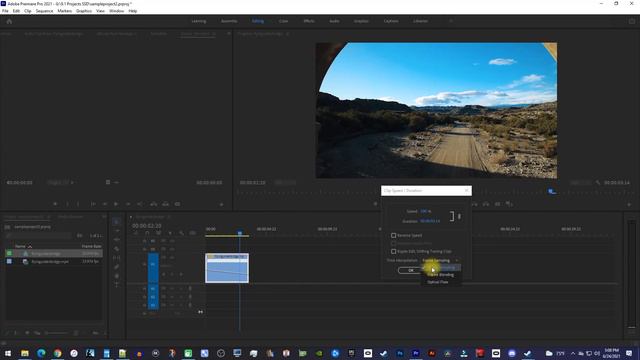Click A2 voice-over record microphone
The height and width of the screenshot is (360, 640).
click(x=190, y=297)
